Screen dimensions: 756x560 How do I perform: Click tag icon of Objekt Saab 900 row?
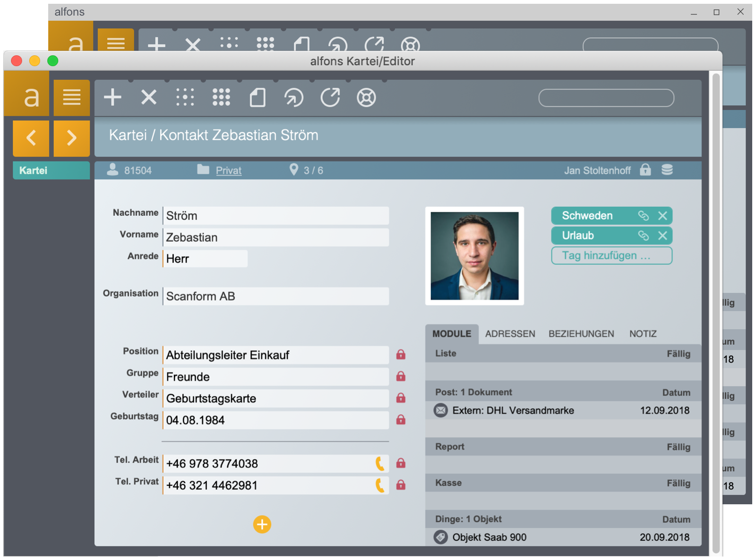pyautogui.click(x=441, y=537)
